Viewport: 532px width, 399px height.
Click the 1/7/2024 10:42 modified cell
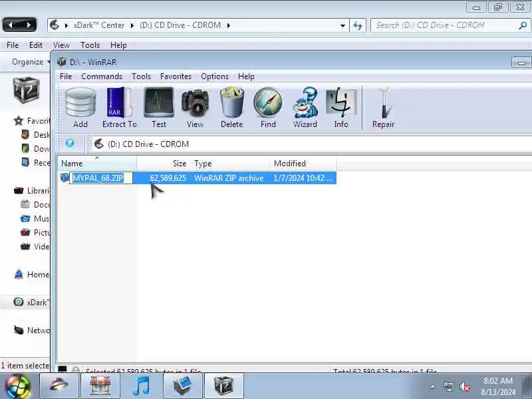coord(303,178)
